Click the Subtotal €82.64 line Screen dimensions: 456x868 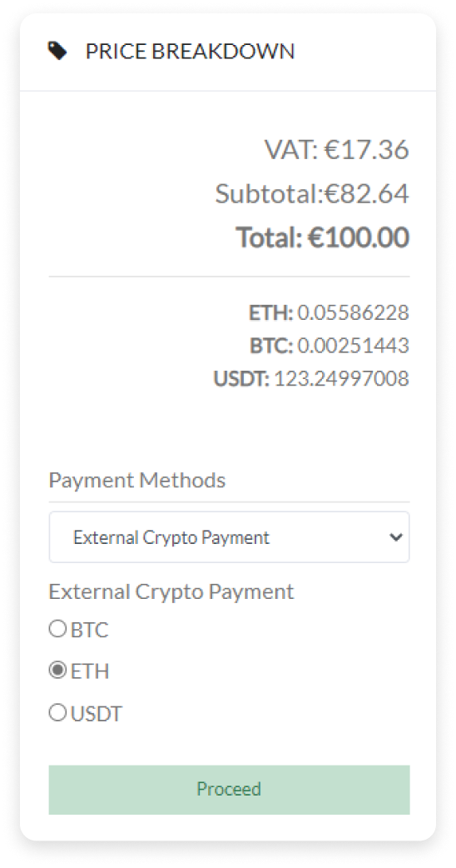pyautogui.click(x=312, y=194)
